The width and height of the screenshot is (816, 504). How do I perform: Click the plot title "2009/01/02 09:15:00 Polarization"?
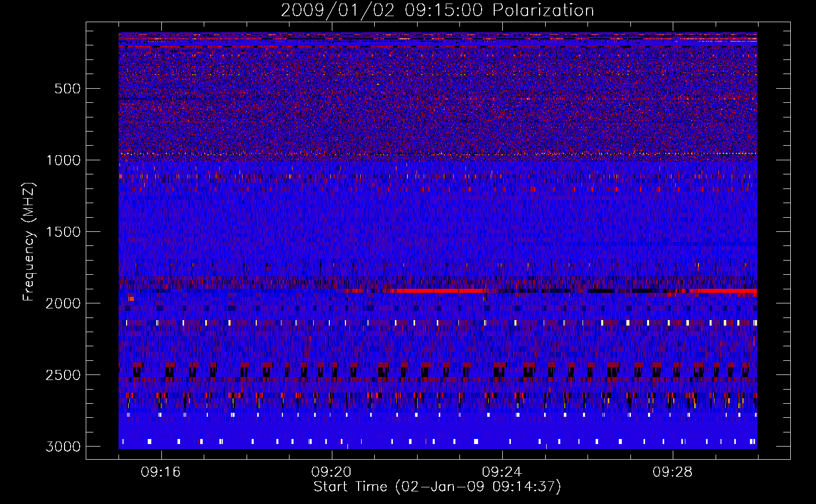pyautogui.click(x=437, y=10)
